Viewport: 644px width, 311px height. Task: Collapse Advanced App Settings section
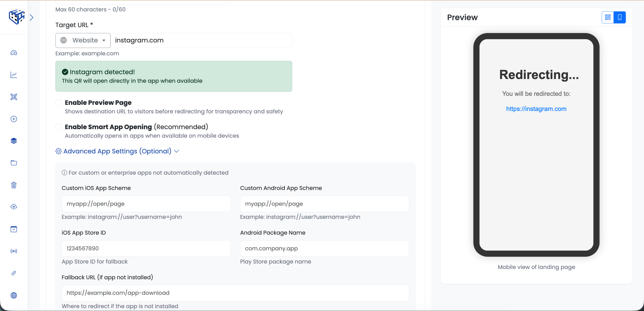click(117, 151)
